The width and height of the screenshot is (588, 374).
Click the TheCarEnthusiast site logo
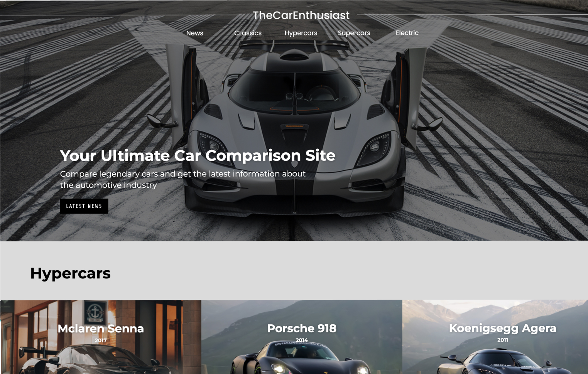point(301,15)
